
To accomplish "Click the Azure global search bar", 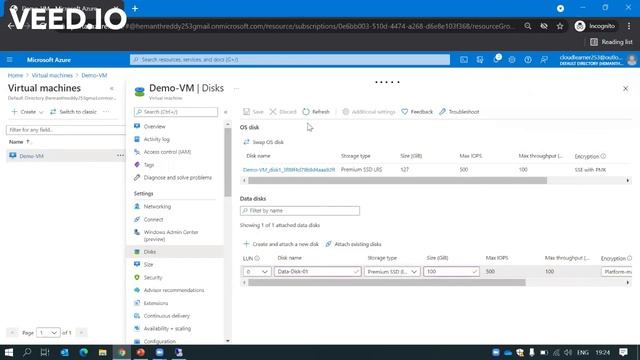I will coord(290,60).
